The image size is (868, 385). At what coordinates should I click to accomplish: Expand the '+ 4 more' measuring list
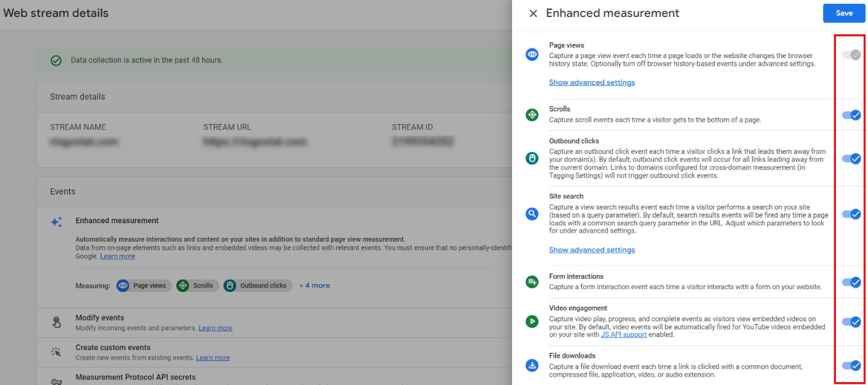tap(314, 285)
